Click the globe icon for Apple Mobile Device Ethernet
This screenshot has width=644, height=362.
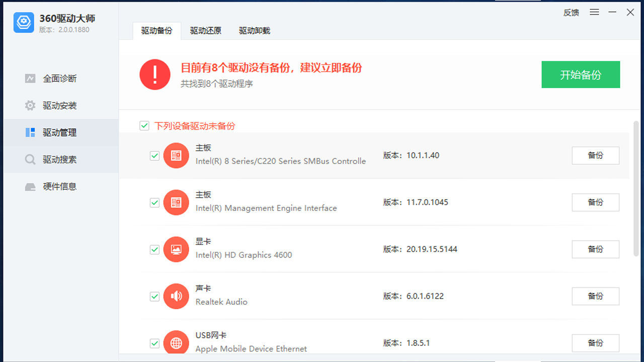tap(176, 343)
